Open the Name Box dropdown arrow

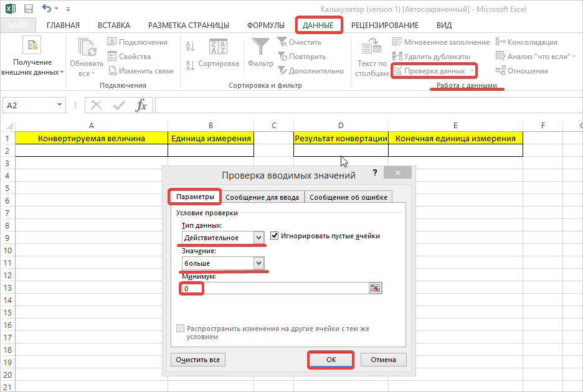[x=60, y=106]
